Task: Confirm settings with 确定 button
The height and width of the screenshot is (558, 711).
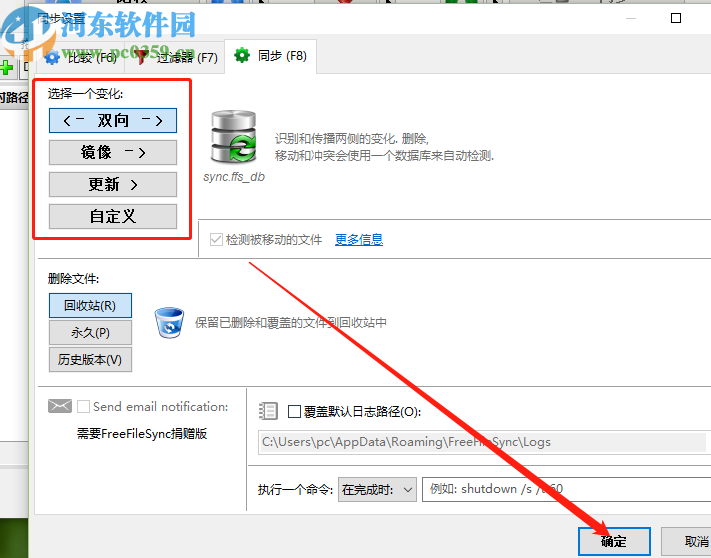Action: (x=614, y=541)
